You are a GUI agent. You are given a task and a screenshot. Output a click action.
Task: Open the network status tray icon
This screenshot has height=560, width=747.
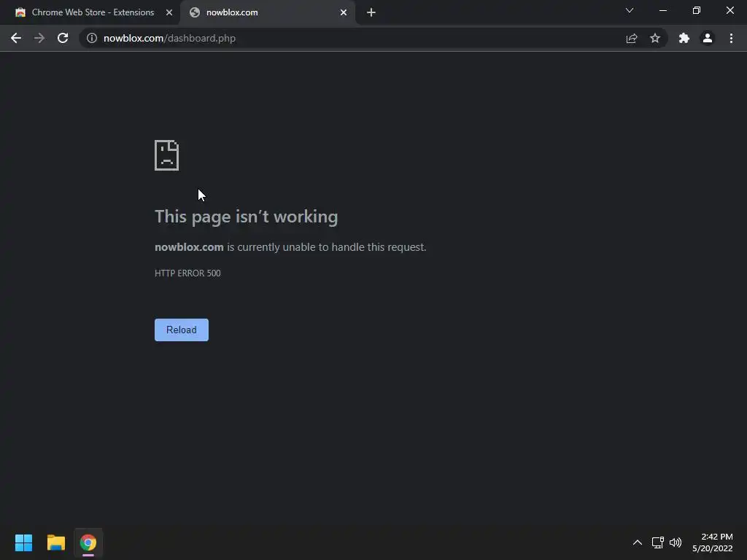pos(658,542)
